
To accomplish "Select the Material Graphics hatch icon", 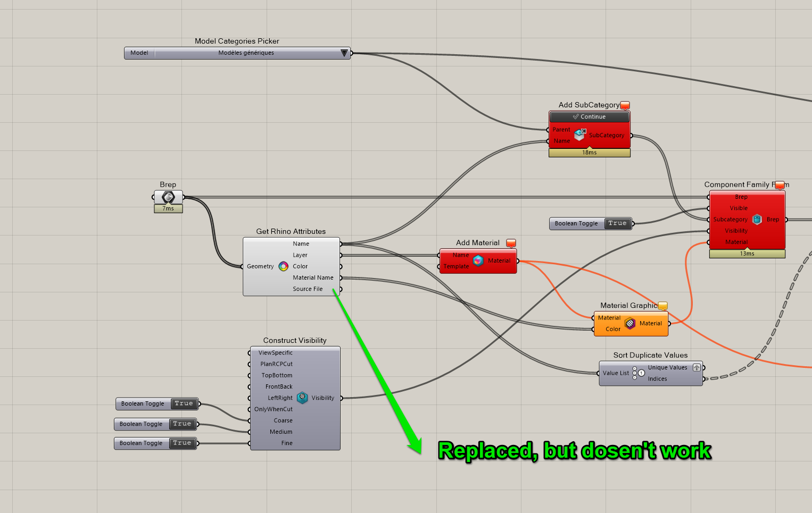I will (630, 323).
